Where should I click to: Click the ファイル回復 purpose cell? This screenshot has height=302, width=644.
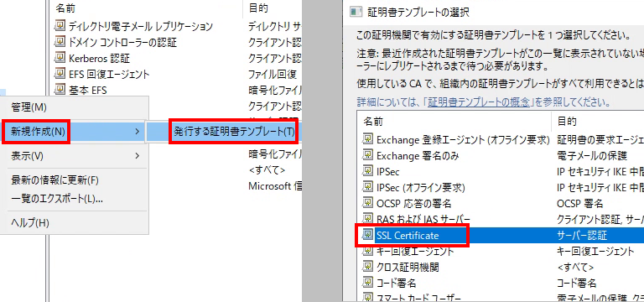click(273, 75)
